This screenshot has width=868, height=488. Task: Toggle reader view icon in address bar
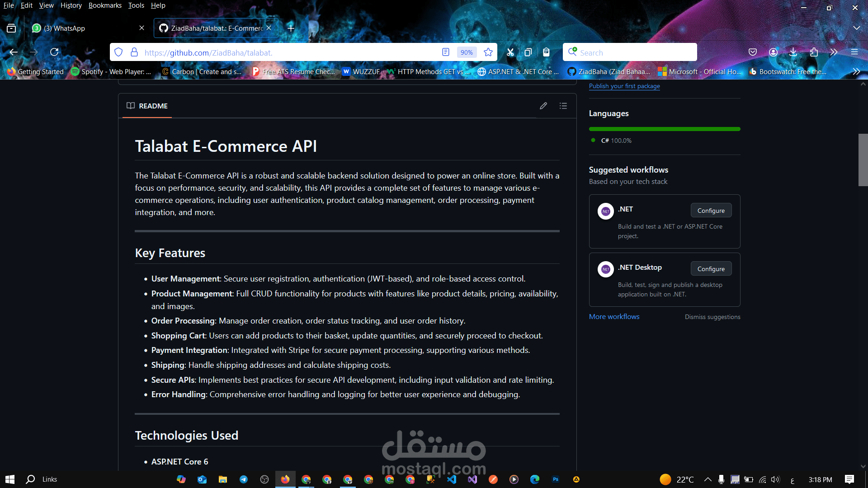[x=446, y=52]
